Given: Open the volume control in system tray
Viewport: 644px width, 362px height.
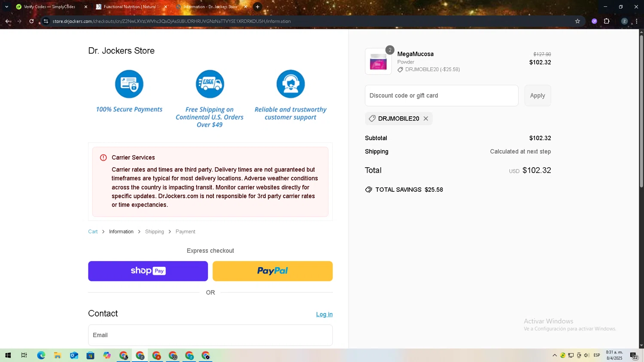Looking at the screenshot, I should click(x=586, y=355).
